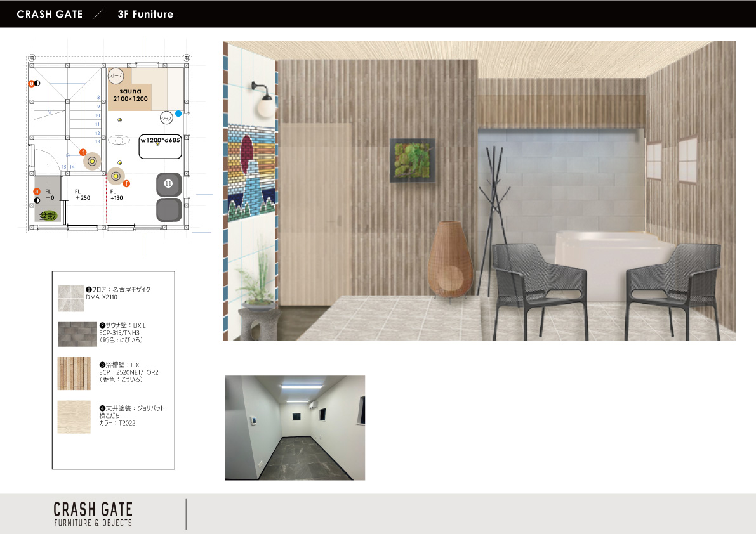Click the '3F Funiture' header title

tap(145, 14)
